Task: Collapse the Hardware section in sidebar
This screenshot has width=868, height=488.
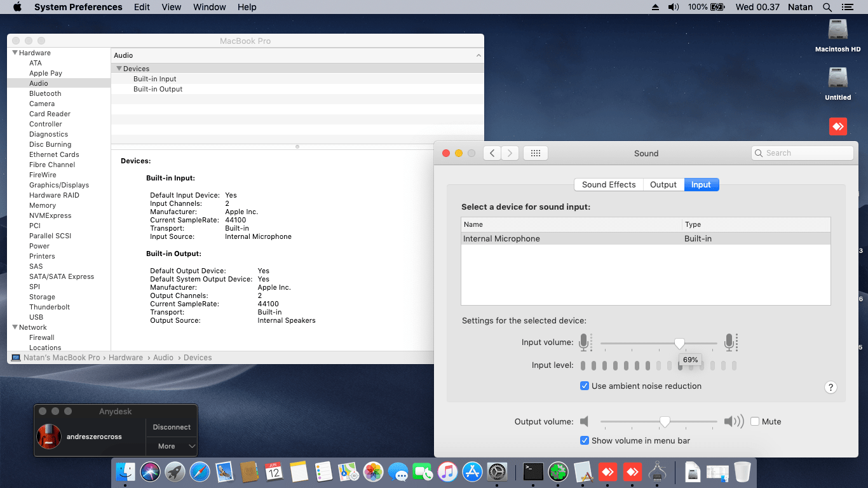Action: click(15, 53)
